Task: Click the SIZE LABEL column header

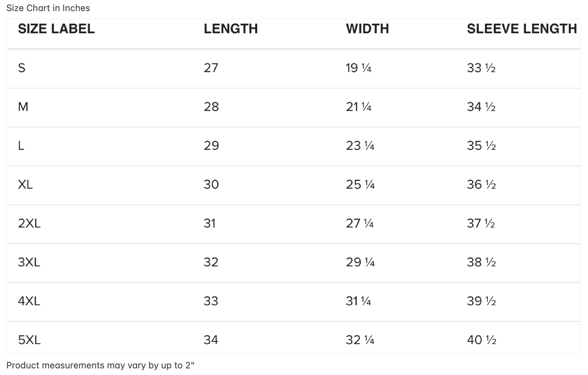Action: pyautogui.click(x=56, y=29)
